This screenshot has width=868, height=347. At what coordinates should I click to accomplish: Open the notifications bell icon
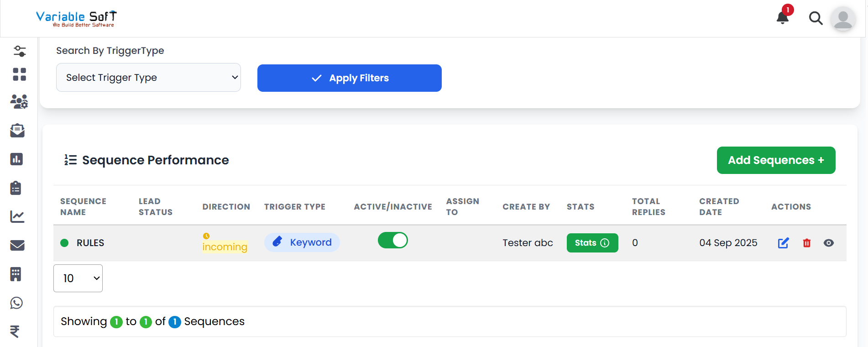(783, 18)
